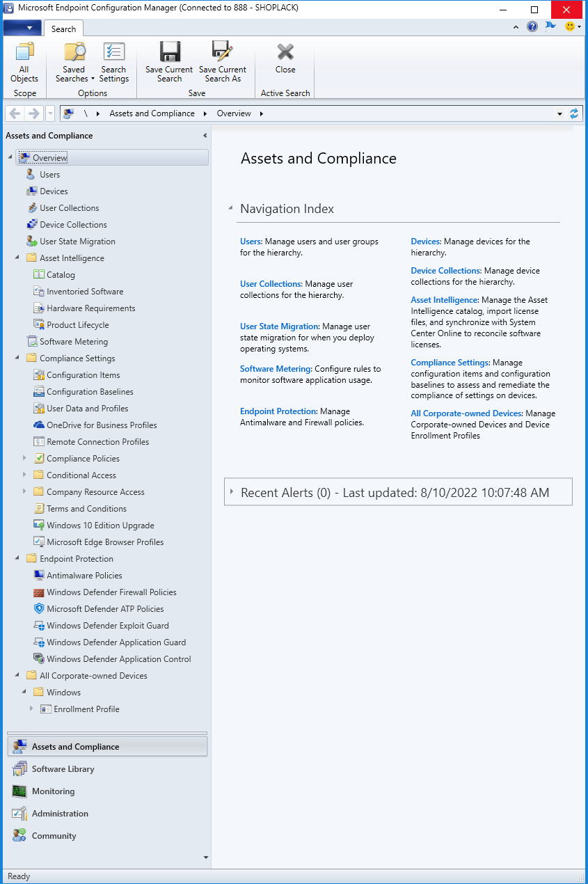Select the Devices node icon

tap(31, 191)
